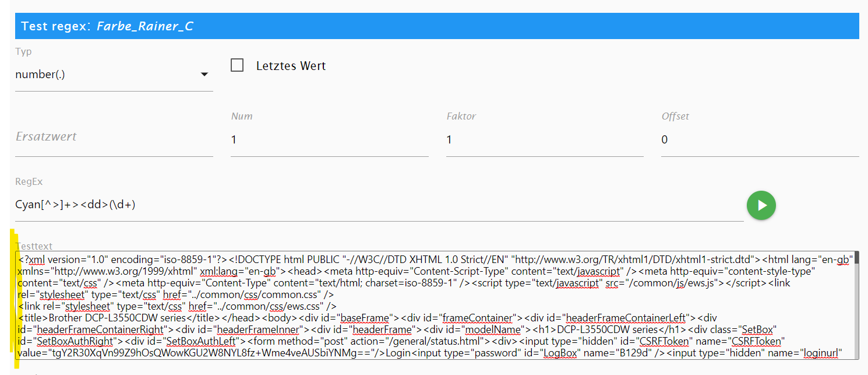Click the 'RegEx' field label
Screen dimensions: 868x375
(29, 181)
